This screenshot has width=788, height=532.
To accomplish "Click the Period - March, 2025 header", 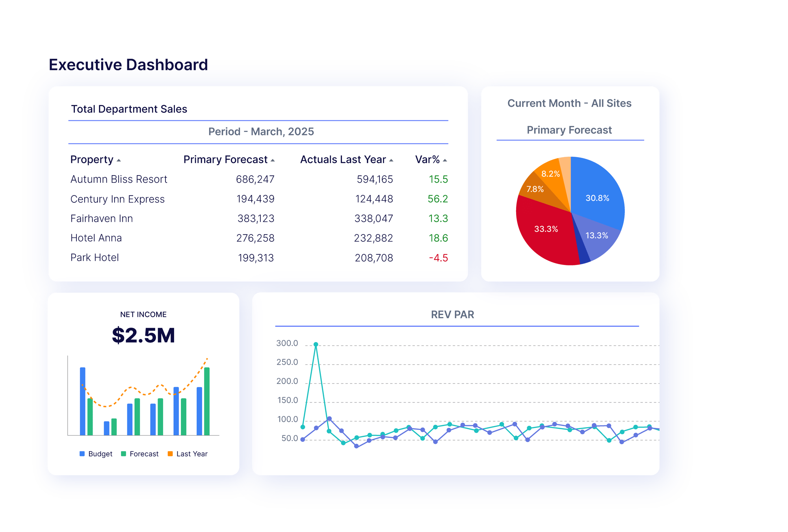I will pos(261,132).
